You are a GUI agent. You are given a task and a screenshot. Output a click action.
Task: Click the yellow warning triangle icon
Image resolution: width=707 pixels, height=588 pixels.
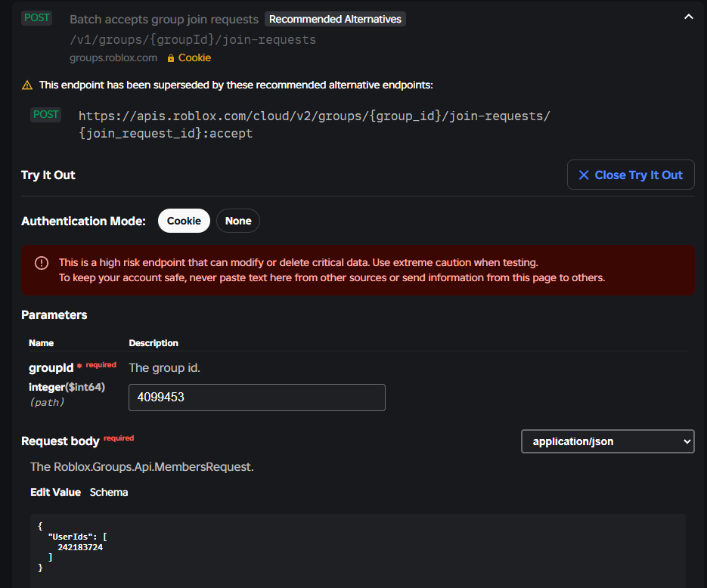coord(27,85)
